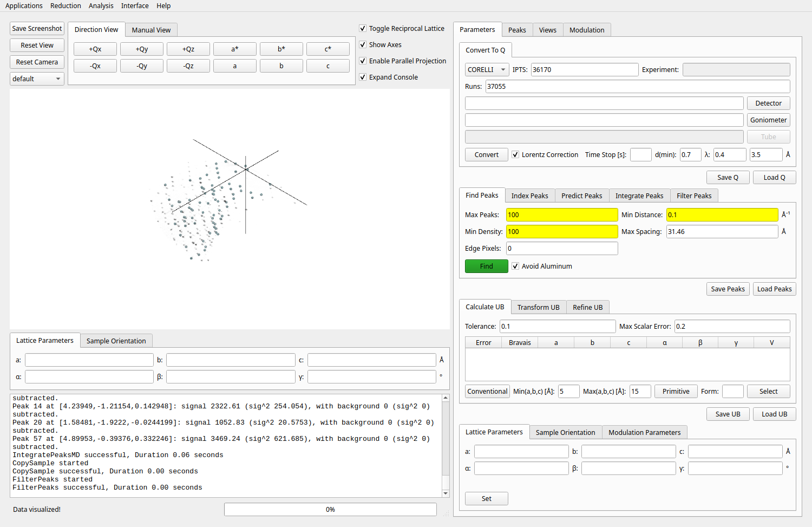Open the CORELLI instrument dropdown
Viewport: 812px width, 527px height.
click(487, 69)
